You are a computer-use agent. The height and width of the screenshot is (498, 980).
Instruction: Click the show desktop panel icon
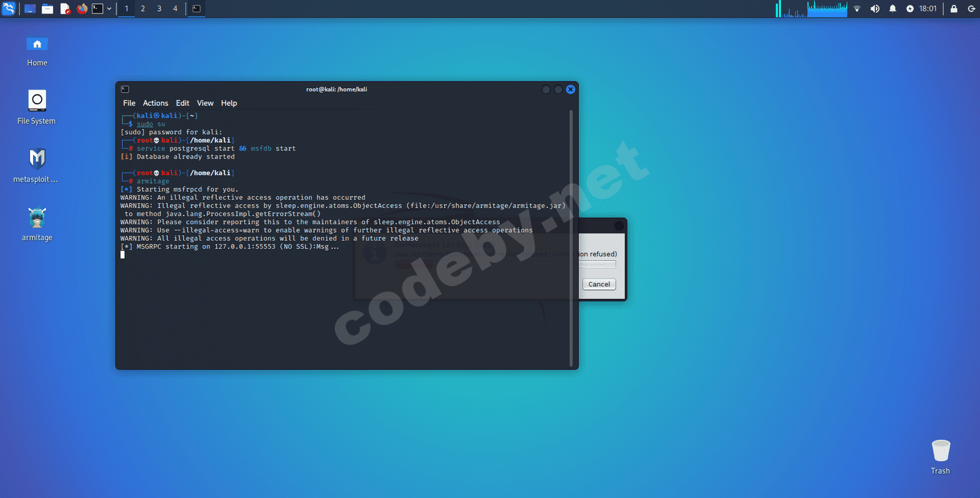pos(30,9)
